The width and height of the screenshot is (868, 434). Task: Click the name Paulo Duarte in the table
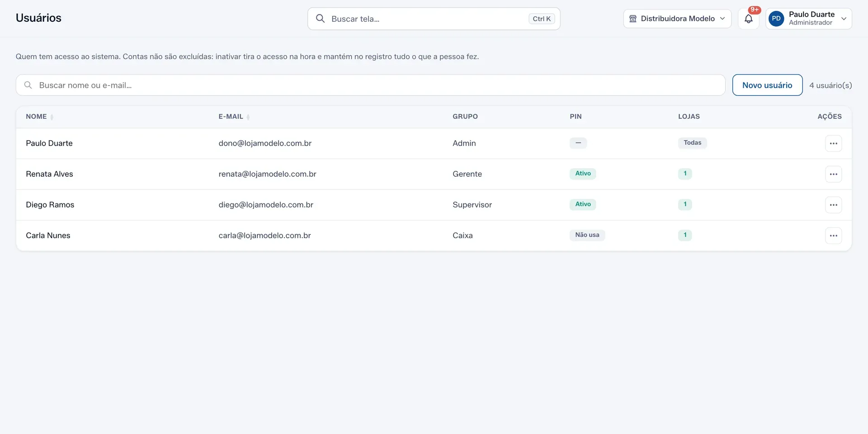tap(49, 143)
